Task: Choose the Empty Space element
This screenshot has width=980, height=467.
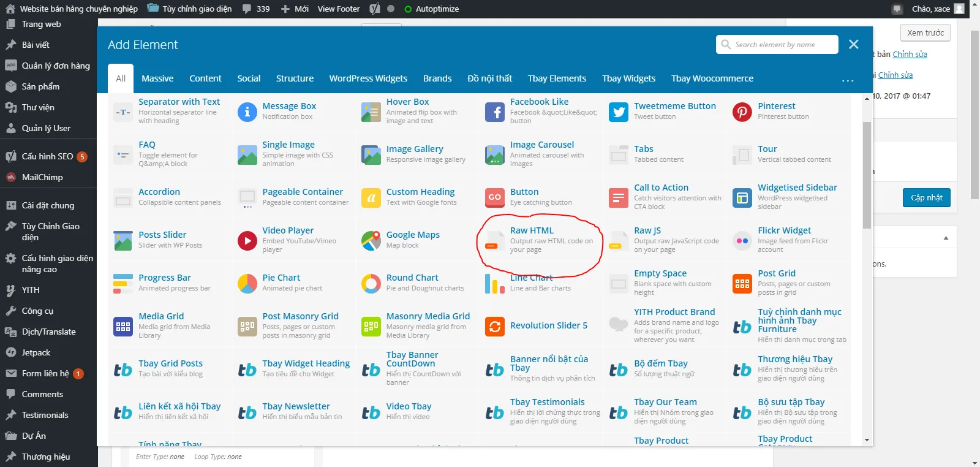Action: [666, 284]
